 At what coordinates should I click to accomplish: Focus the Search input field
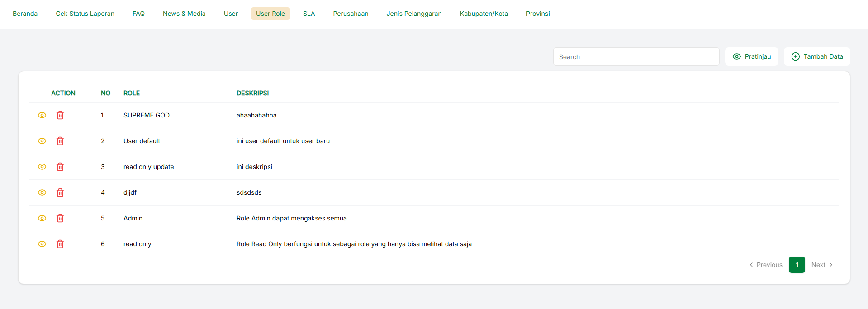click(636, 57)
